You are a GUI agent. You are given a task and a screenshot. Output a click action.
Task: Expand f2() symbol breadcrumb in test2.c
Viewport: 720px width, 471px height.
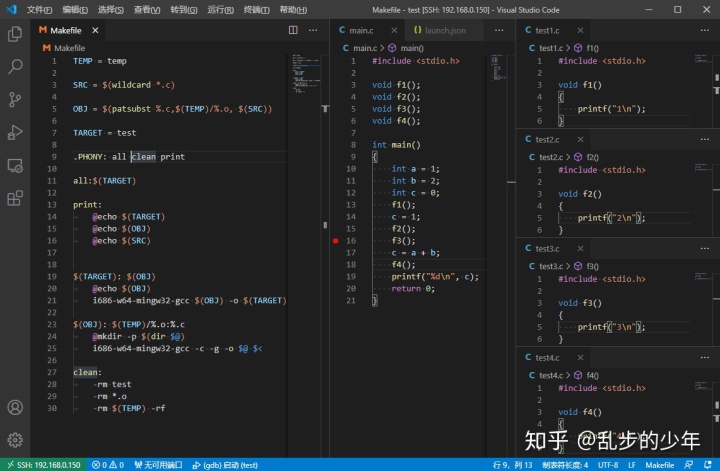(586, 157)
